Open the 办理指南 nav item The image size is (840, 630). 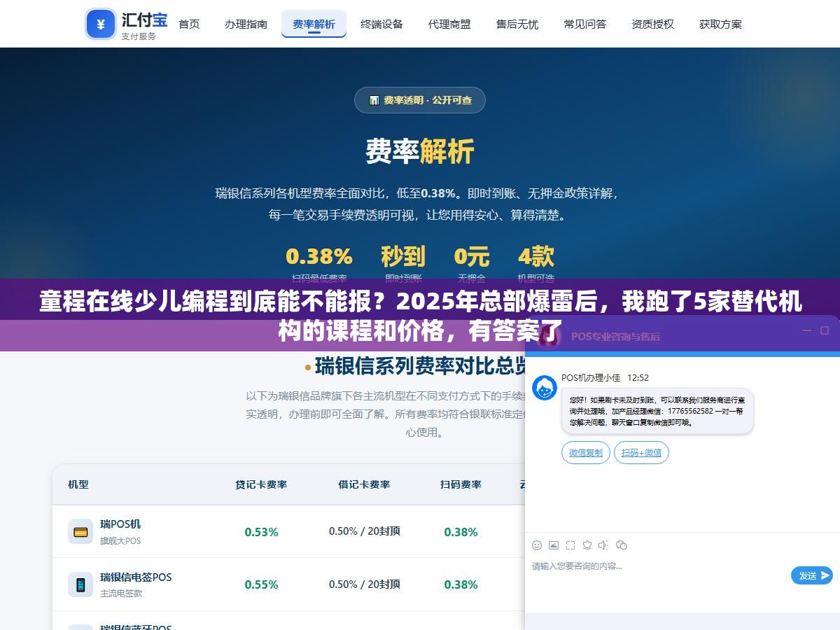[246, 24]
